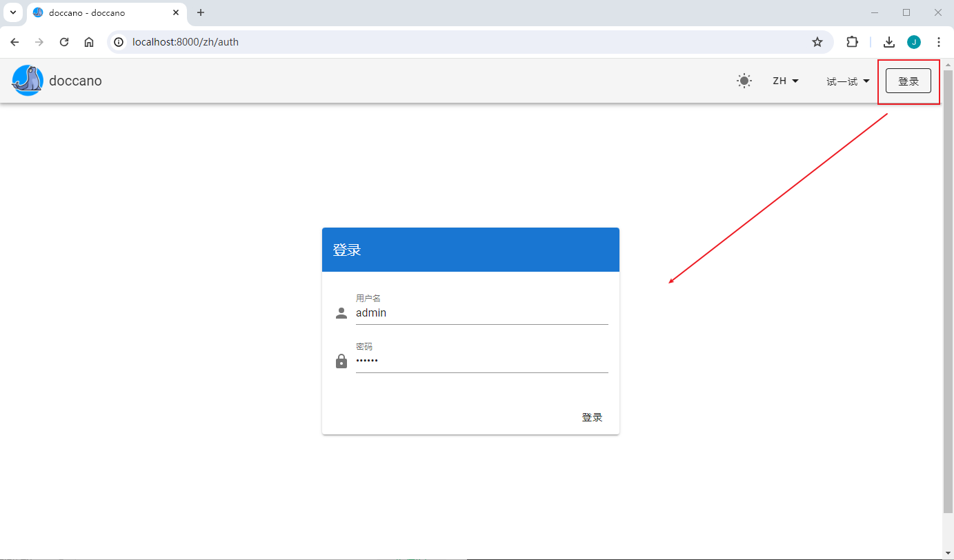The height and width of the screenshot is (560, 954).
Task: Click the 登录 submit button in the card
Action: (x=592, y=417)
